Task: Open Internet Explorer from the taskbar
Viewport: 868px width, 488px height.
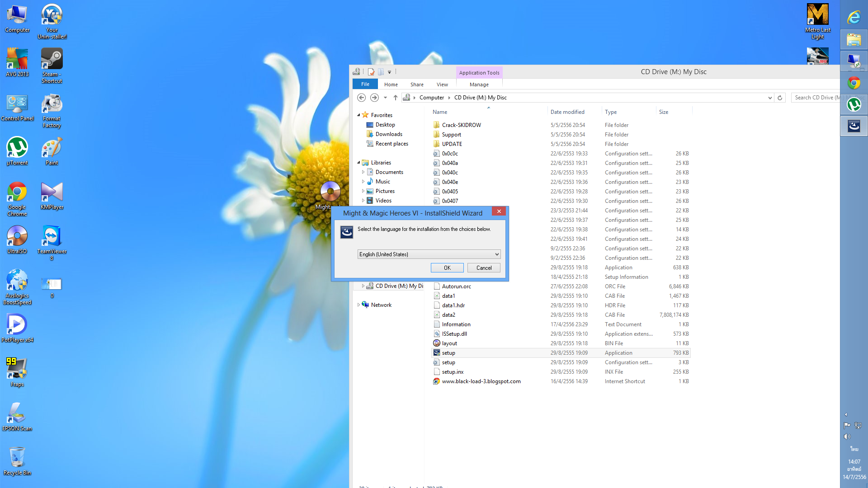Action: (x=854, y=18)
